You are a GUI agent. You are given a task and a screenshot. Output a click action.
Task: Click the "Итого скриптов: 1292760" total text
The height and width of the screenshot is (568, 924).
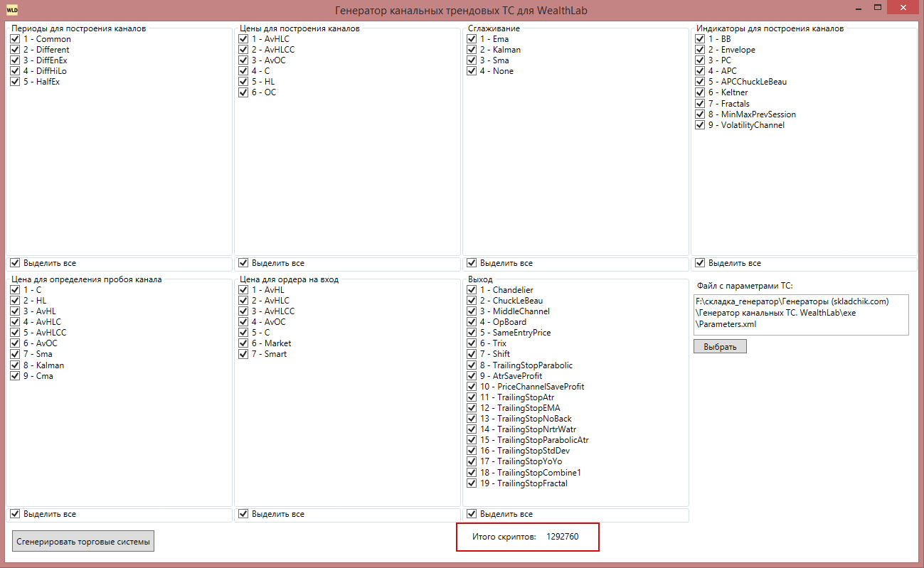click(x=526, y=537)
